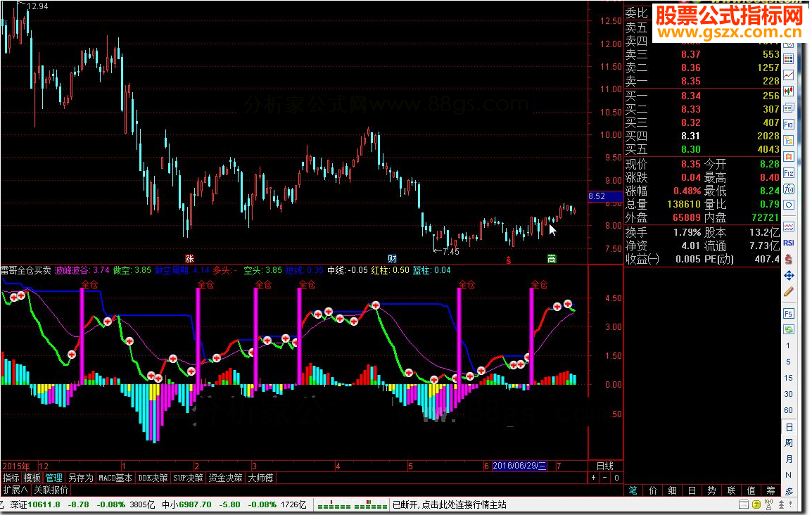
Task: Select the RSI indicator icon
Action: point(789,243)
